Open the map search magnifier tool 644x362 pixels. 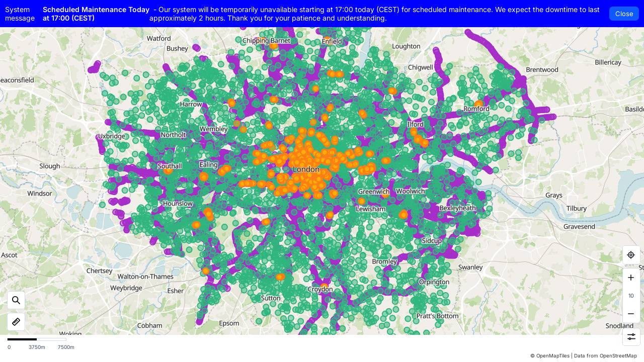[16, 300]
